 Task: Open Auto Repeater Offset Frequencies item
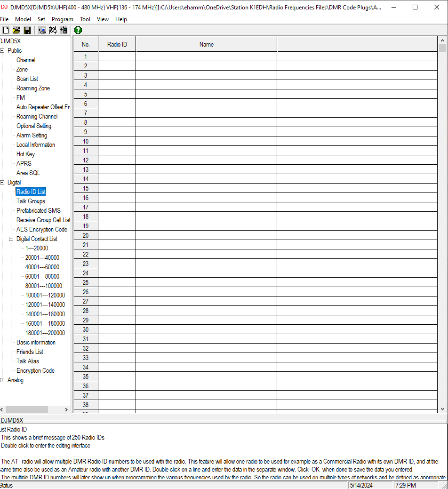pos(43,107)
